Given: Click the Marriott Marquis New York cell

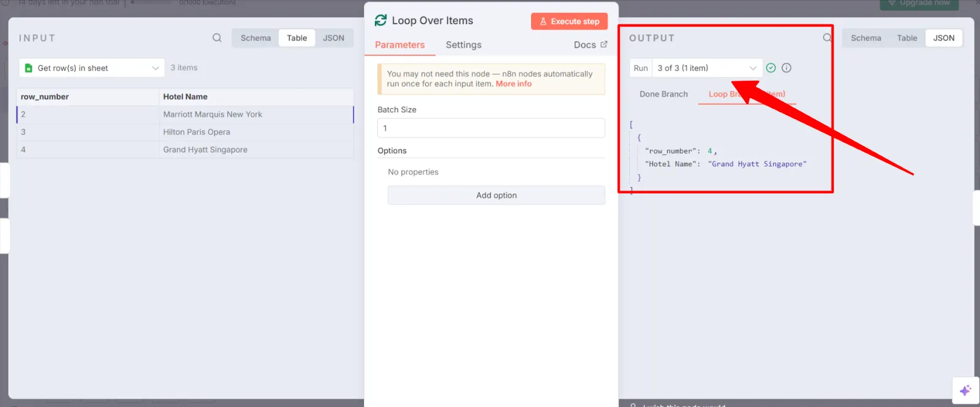Looking at the screenshot, I should click(x=256, y=115).
